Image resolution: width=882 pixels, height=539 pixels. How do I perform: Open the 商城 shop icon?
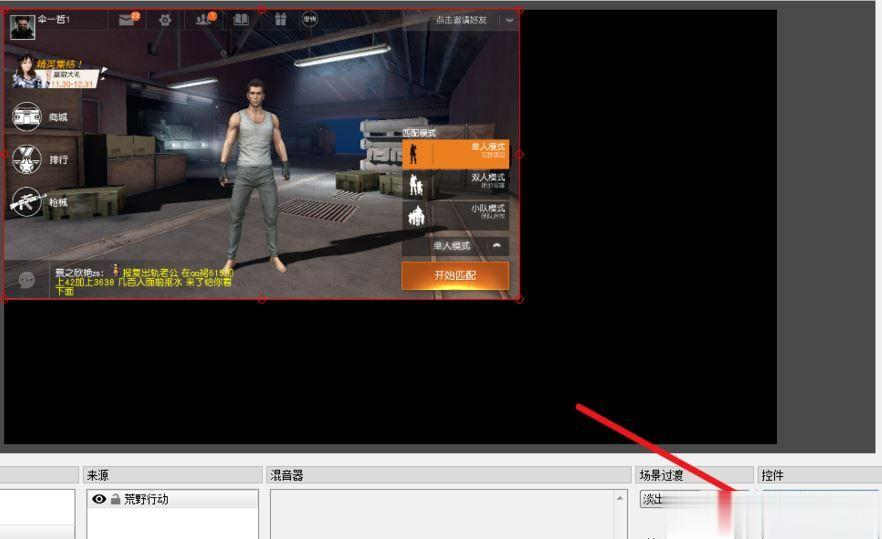pyautogui.click(x=27, y=117)
